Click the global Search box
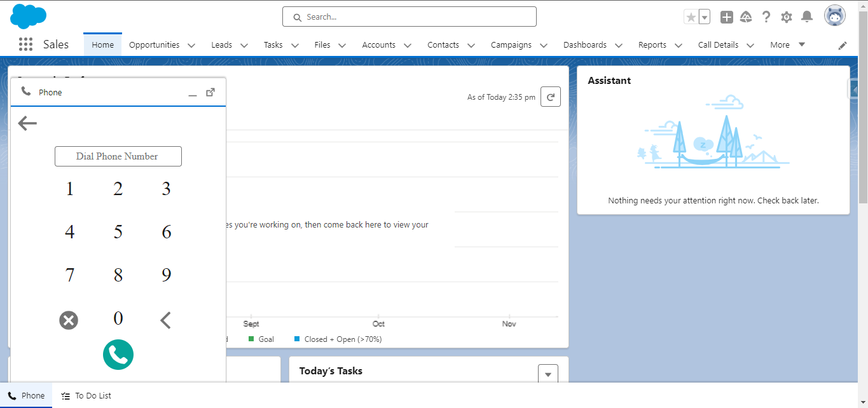868x408 pixels. click(x=410, y=17)
